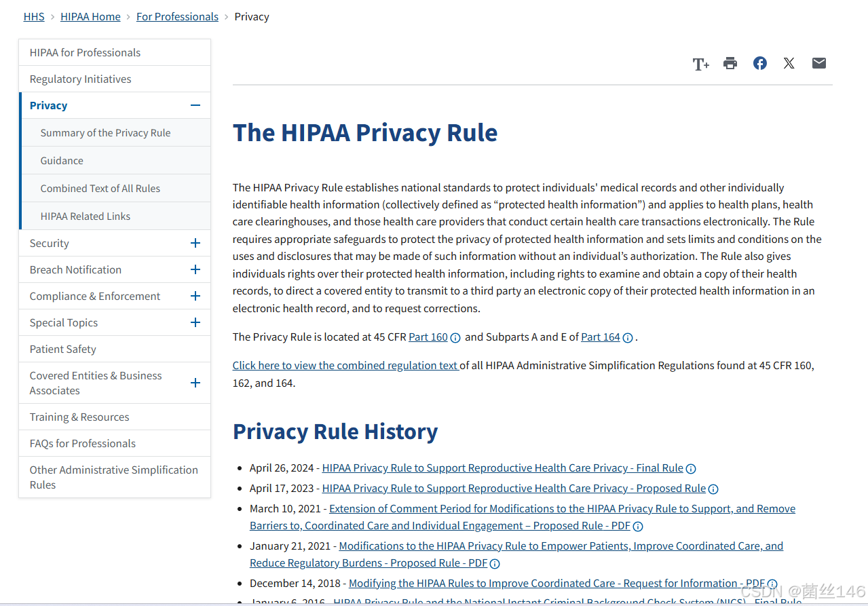Click Compliance & Enforcement label
This screenshot has width=868, height=606.
click(95, 296)
